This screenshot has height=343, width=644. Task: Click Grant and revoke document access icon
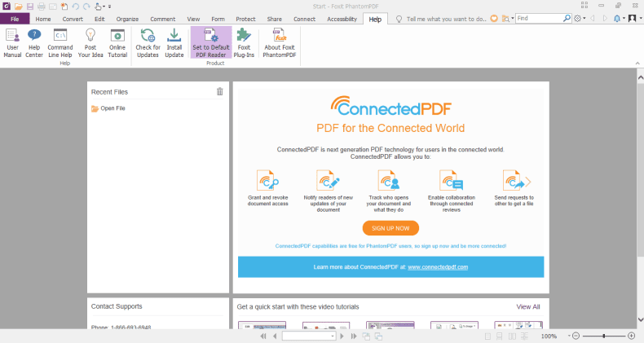pos(267,180)
